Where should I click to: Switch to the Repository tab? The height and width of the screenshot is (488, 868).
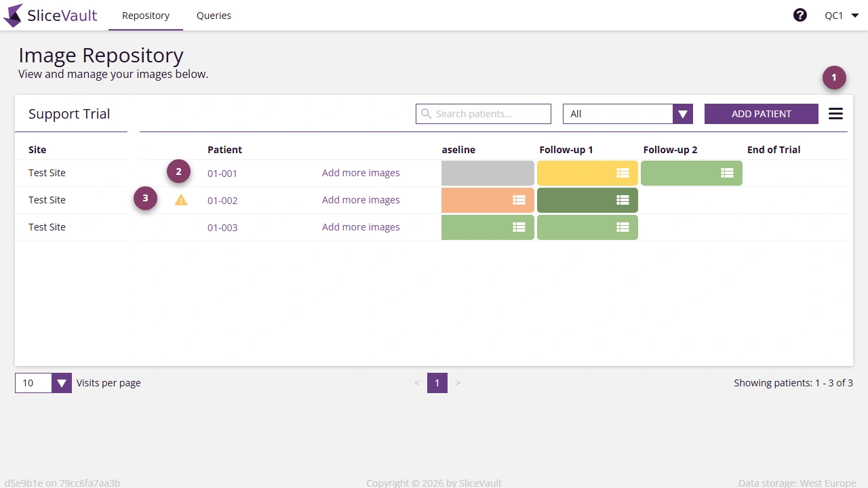click(145, 15)
